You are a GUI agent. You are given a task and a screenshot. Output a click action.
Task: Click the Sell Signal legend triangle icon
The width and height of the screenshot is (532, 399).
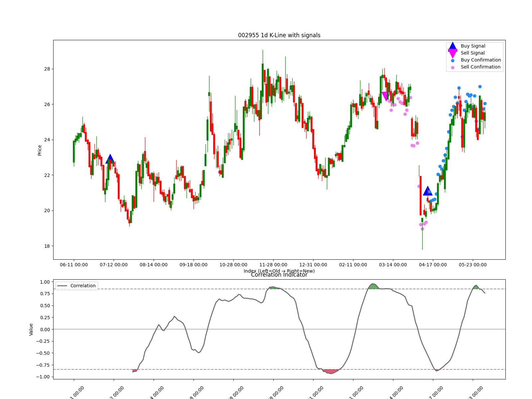pyautogui.click(x=453, y=53)
